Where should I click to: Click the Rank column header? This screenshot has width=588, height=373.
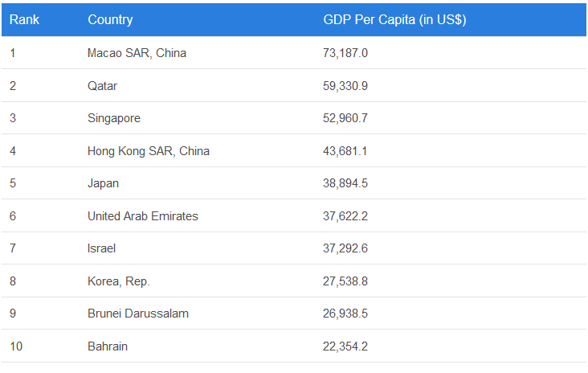click(x=25, y=19)
